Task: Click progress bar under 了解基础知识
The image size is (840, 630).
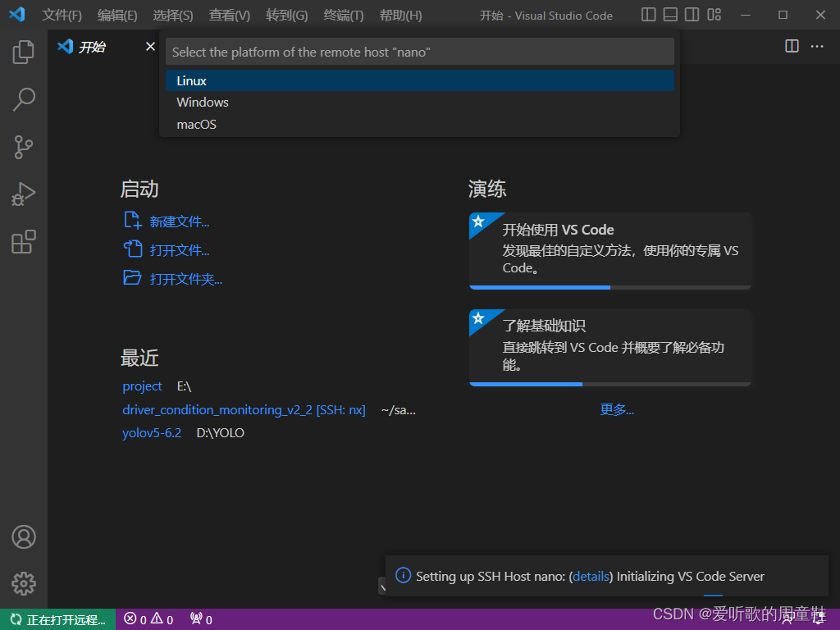Action: 610,384
